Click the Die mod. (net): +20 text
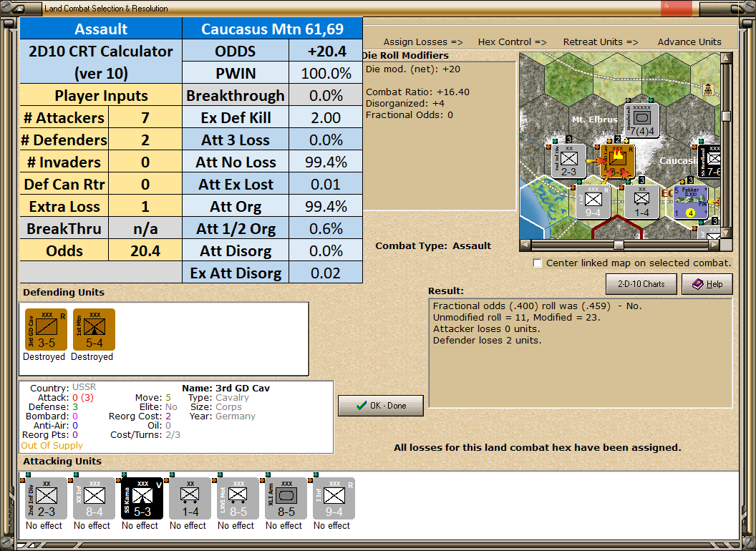The image size is (756, 551). click(412, 69)
